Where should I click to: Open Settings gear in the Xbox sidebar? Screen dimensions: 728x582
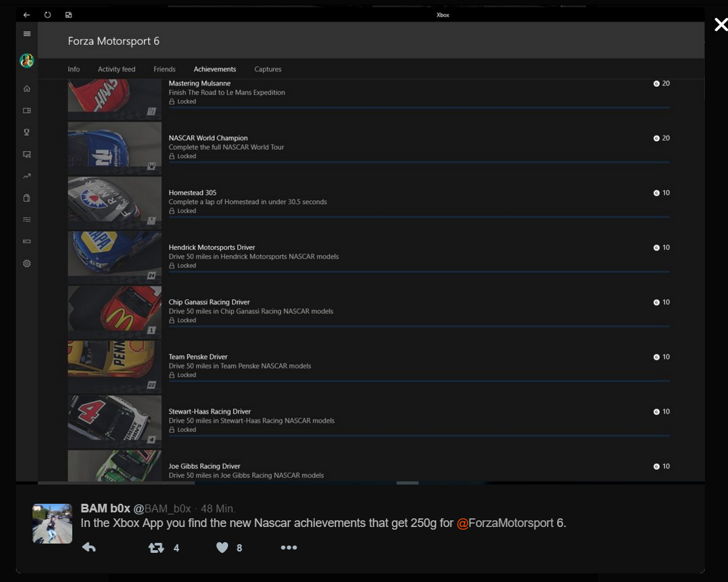[27, 263]
